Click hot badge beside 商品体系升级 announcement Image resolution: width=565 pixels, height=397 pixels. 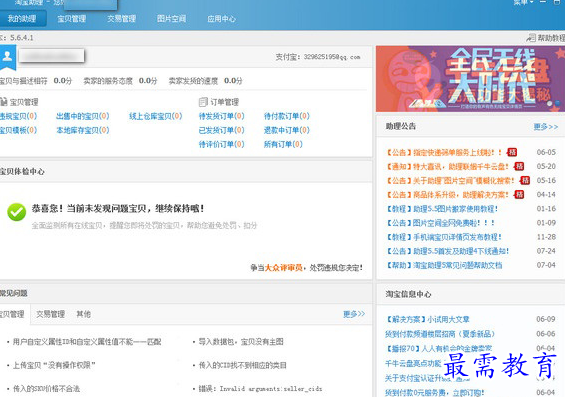519,195
